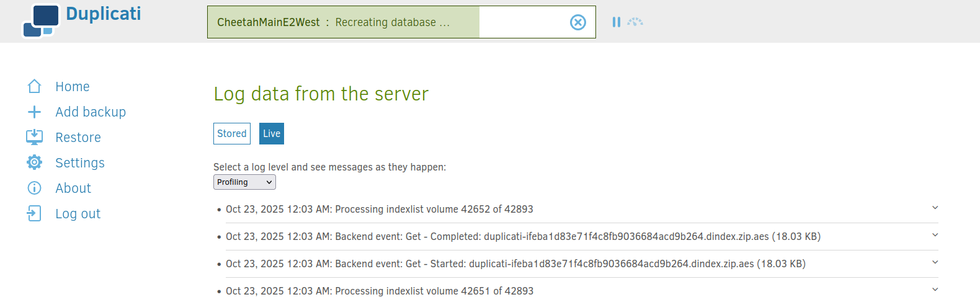This screenshot has height=297, width=980.
Task: Click the Log out arrow icon
Action: 35,213
